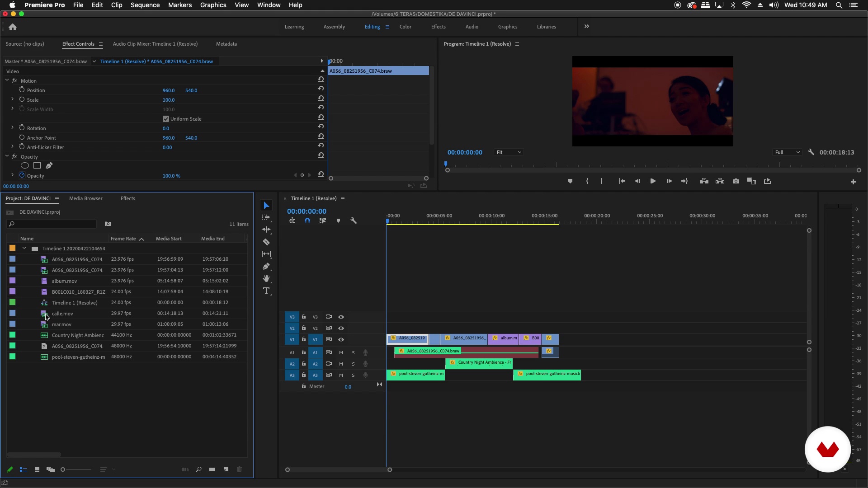Viewport: 868px width, 488px height.
Task: Open the Graphics menu
Action: (213, 5)
